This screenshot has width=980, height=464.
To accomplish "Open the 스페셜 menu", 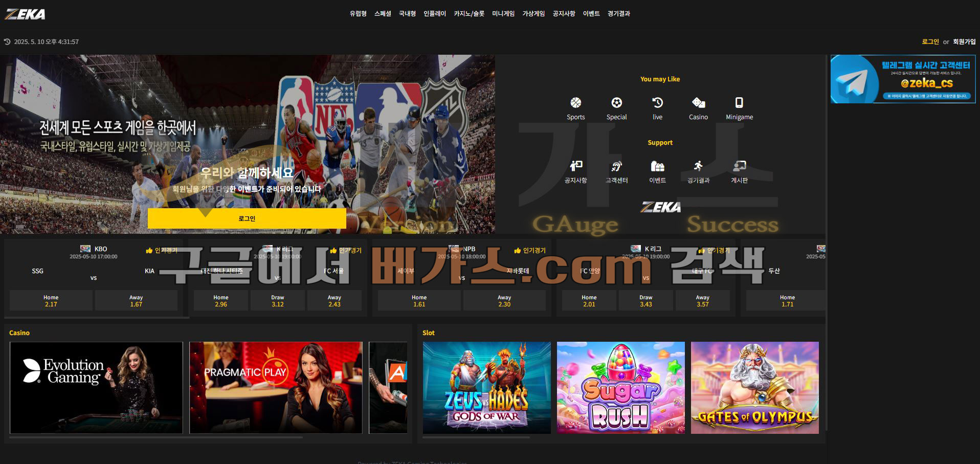I will click(383, 14).
